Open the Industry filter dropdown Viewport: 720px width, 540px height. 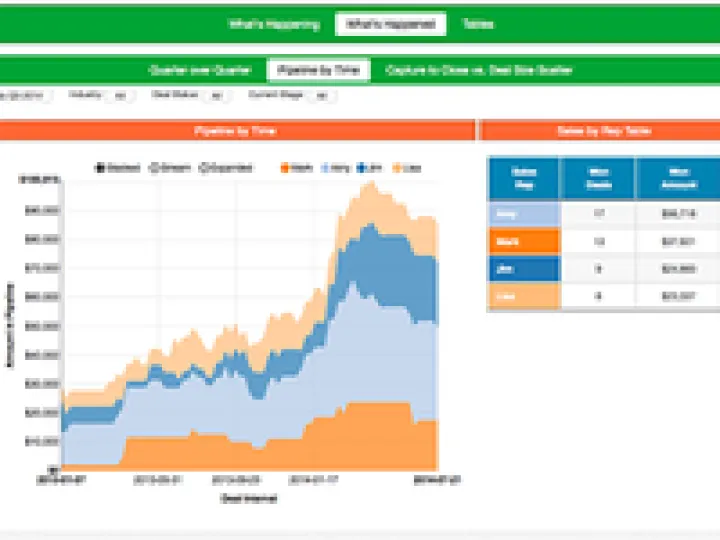[x=120, y=96]
